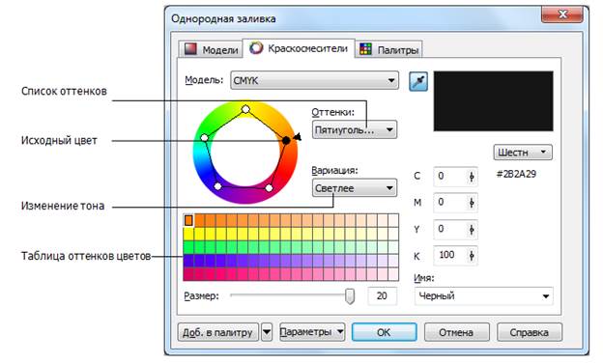The image size is (603, 364).
Task: Expand the Оттенки Пятиуголь... dropdown
Action: pyautogui.click(x=355, y=130)
